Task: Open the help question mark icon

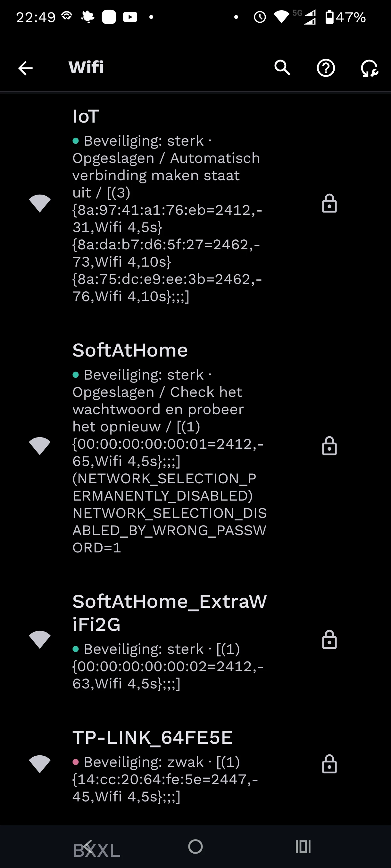Action: [x=326, y=68]
